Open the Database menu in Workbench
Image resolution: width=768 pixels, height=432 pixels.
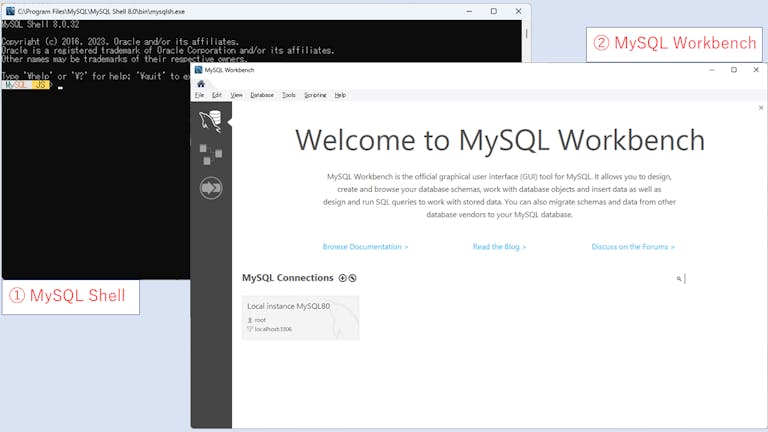262,95
